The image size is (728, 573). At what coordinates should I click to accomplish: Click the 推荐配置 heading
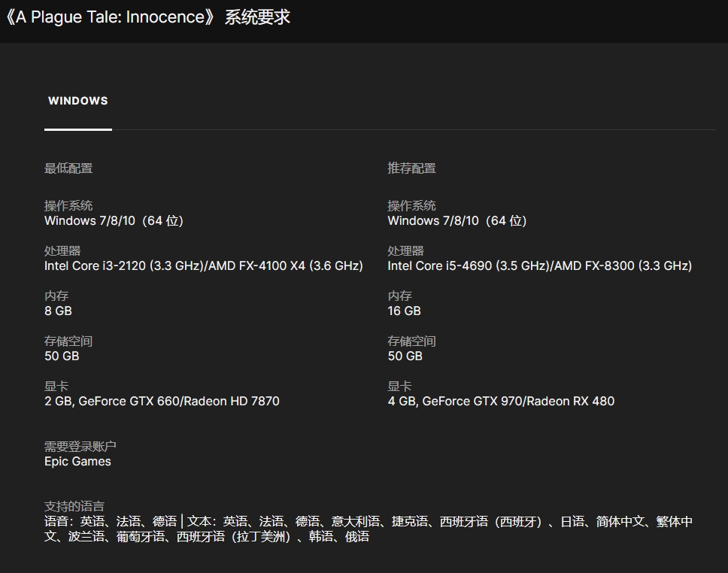pos(412,168)
